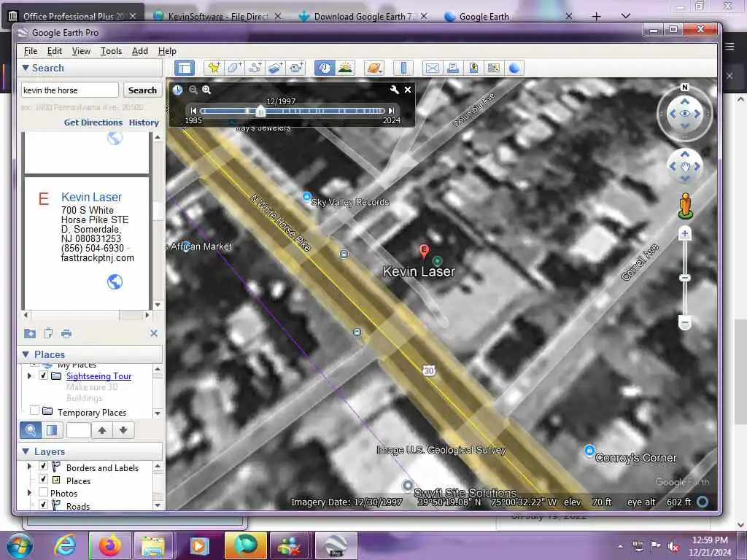Reset north with the N compass marker

point(684,87)
